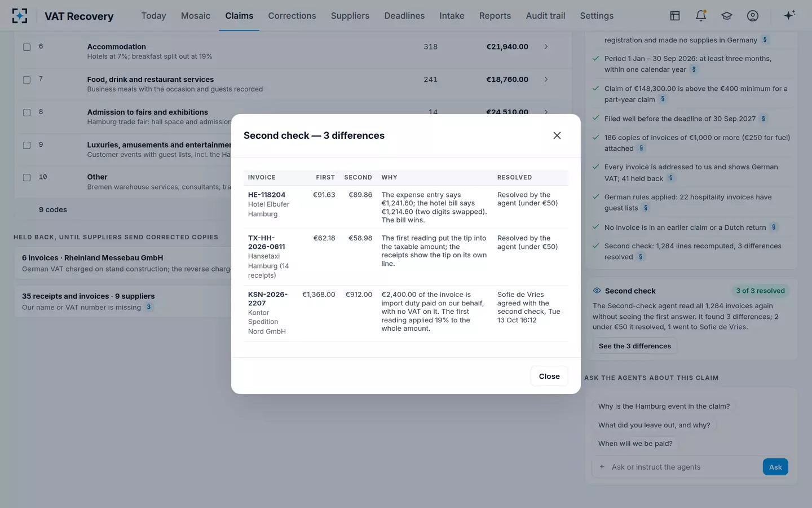Tick checkbox for Admission to fairs row
The image size is (812, 508).
(27, 112)
